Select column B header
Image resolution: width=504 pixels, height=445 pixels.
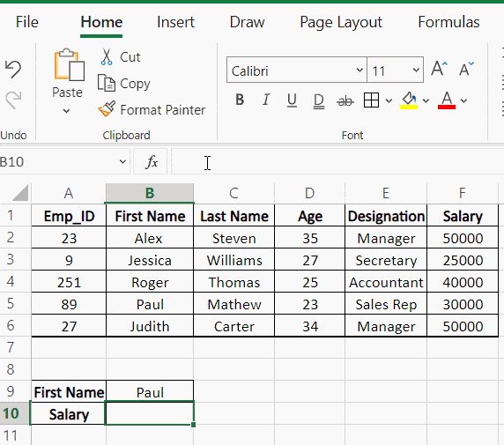coord(150,193)
